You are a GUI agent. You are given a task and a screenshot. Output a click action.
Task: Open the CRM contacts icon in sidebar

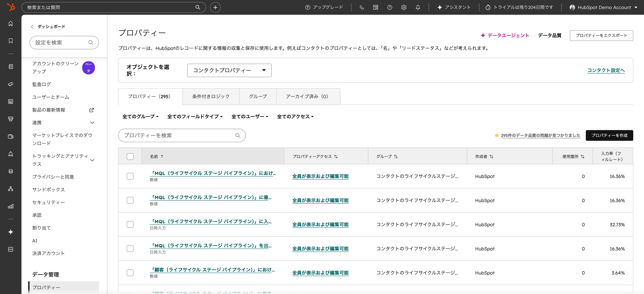(11, 66)
